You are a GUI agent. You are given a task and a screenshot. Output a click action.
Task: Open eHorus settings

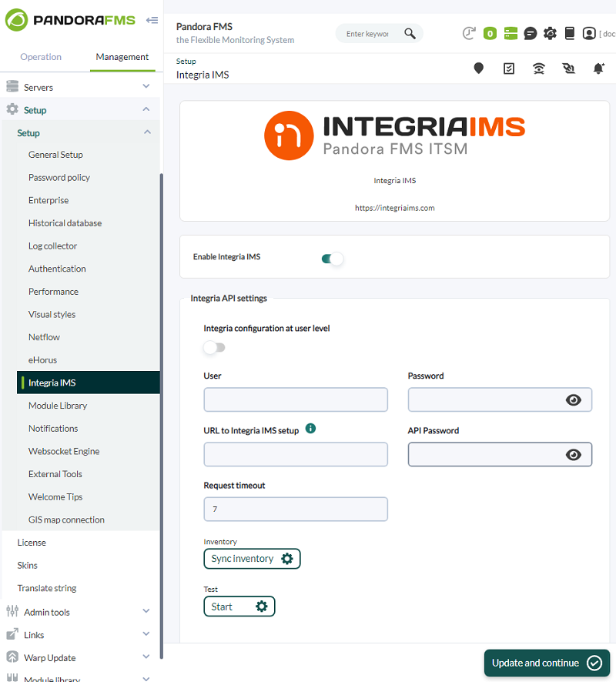(42, 360)
